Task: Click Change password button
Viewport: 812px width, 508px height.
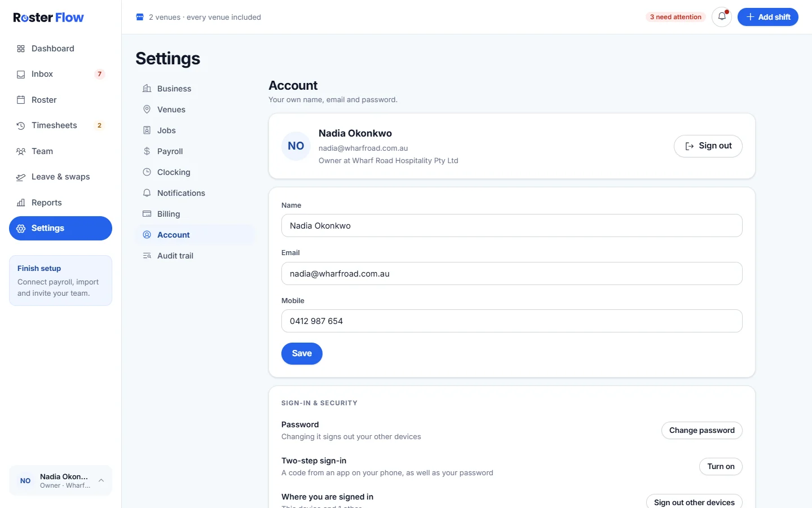Action: 702,430
